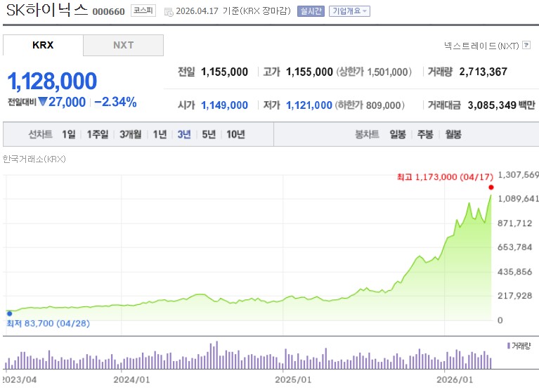
Task: Click the 거래량 volume legend
Action: [519, 346]
